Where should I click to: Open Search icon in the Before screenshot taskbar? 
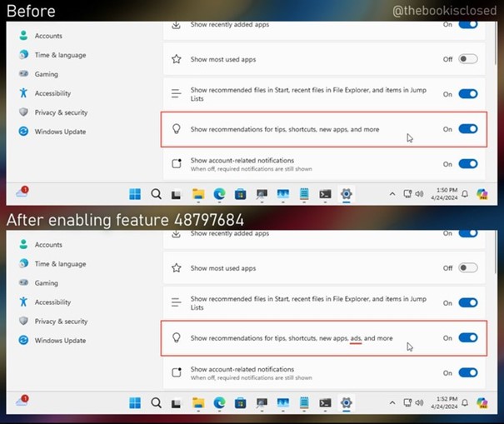pyautogui.click(x=157, y=194)
